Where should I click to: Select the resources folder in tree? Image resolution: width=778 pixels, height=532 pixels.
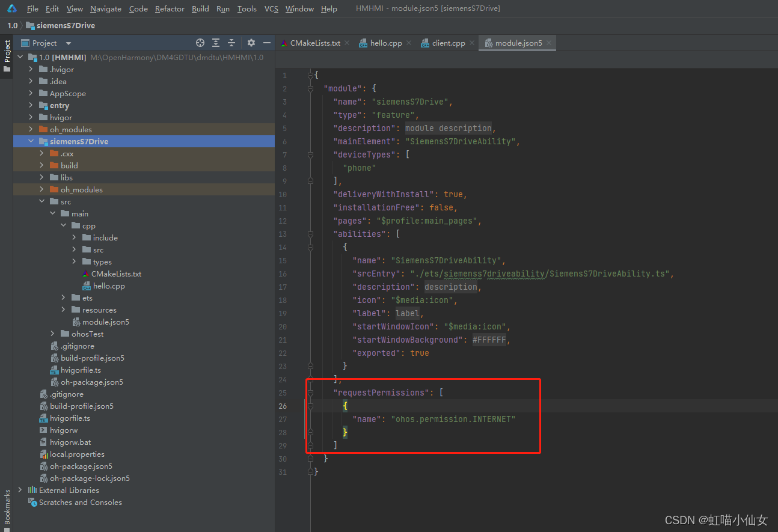pos(99,310)
